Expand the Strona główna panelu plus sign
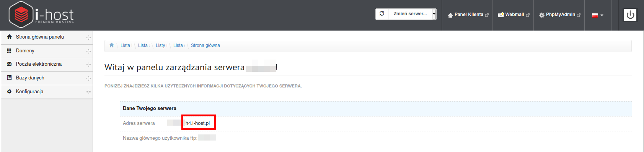Viewport: 644px width, 152px height. click(x=88, y=37)
